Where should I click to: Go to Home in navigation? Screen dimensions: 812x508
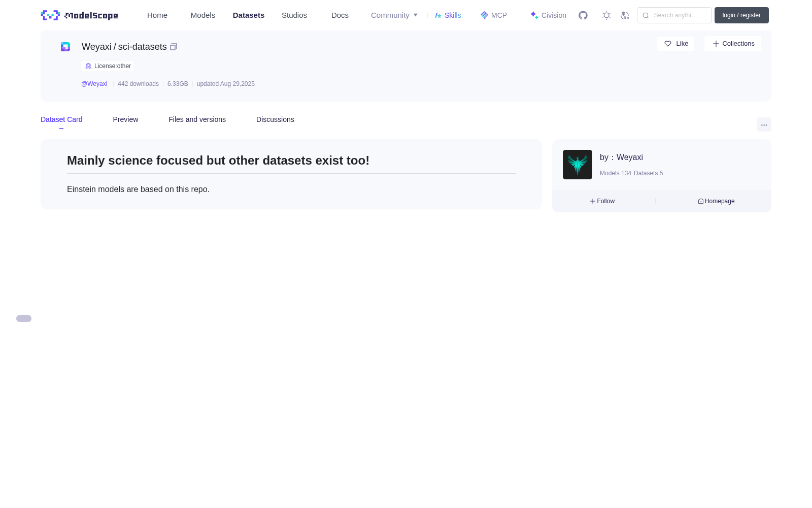(157, 15)
